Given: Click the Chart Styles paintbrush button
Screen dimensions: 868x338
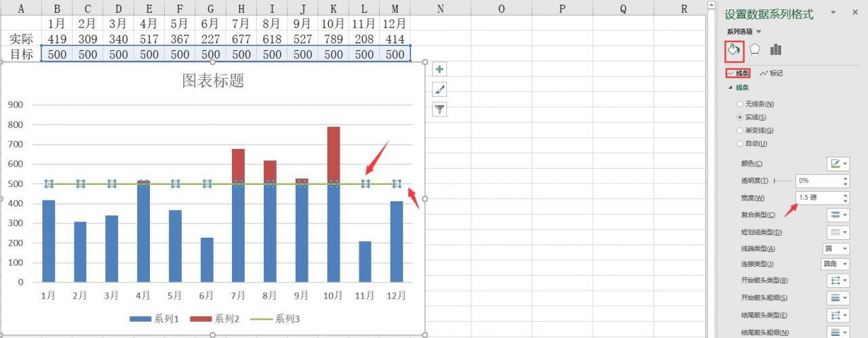Looking at the screenshot, I should pos(439,89).
